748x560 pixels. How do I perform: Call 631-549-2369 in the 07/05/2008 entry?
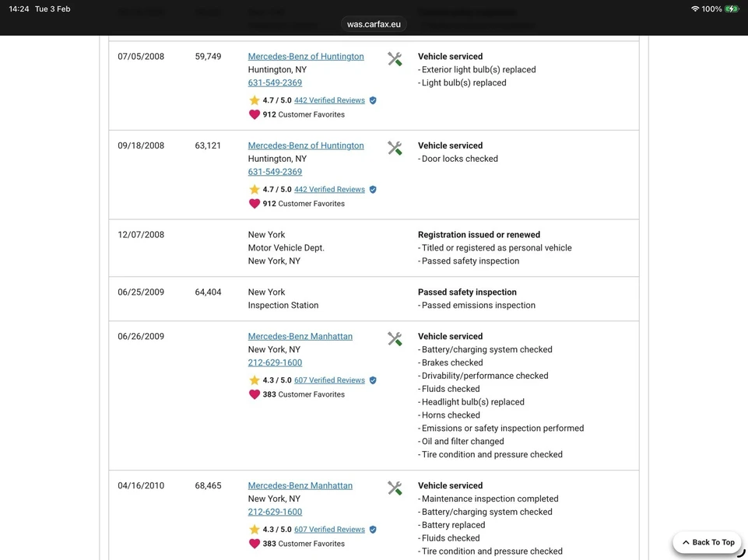[275, 82]
